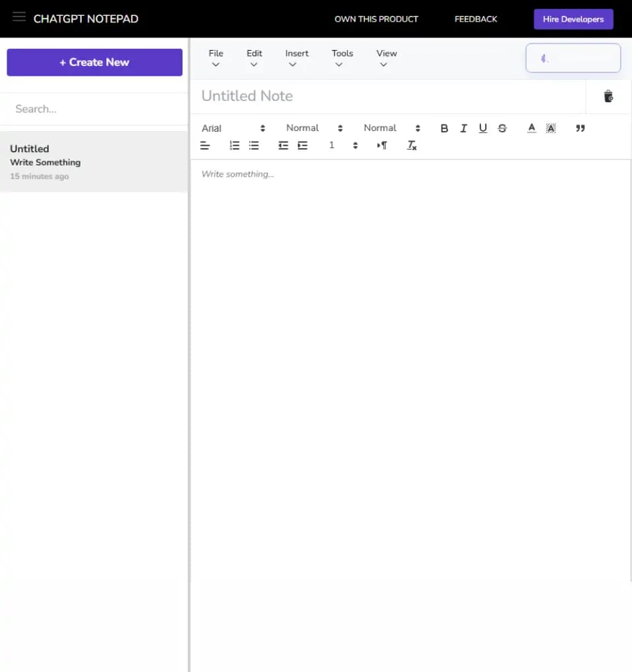Open the text background highlight picker
Viewport: 632px width, 672px height.
[551, 128]
